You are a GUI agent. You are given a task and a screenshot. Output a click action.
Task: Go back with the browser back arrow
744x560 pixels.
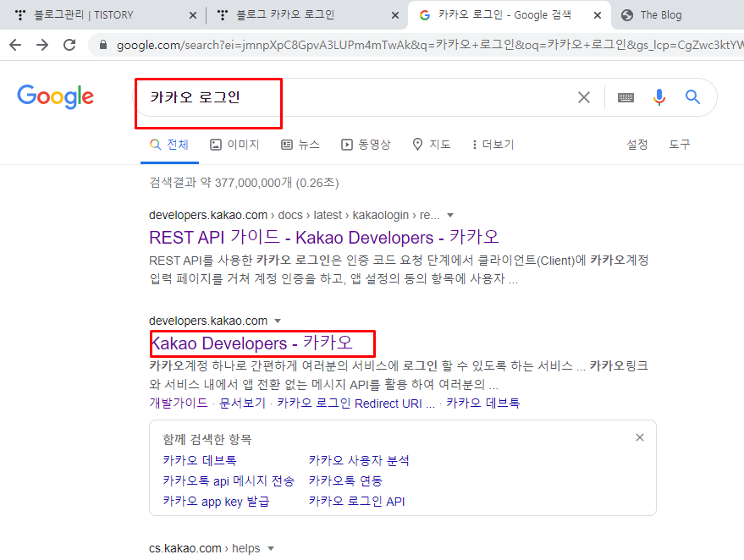pos(15,45)
